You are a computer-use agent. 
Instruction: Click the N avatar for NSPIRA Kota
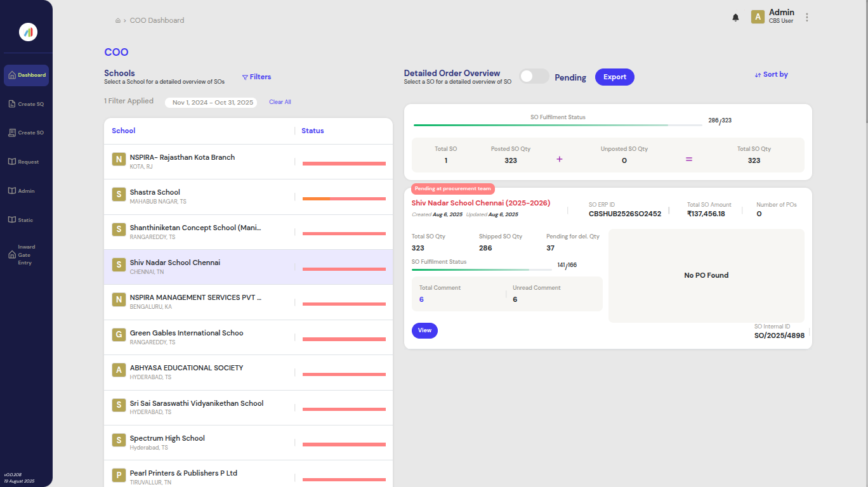119,159
